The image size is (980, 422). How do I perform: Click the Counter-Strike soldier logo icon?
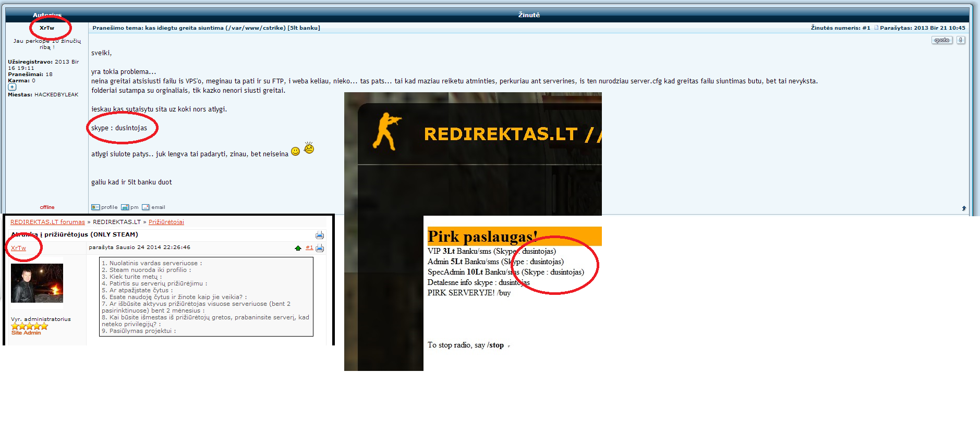386,131
